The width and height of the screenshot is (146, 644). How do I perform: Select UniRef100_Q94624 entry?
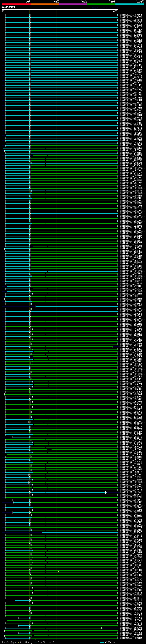(131, 163)
